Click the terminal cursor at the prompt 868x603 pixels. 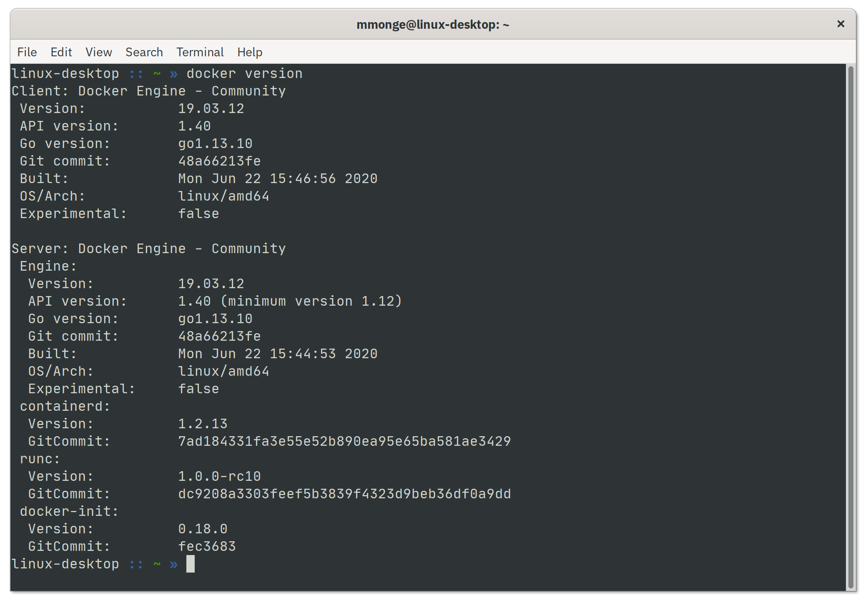tap(191, 564)
